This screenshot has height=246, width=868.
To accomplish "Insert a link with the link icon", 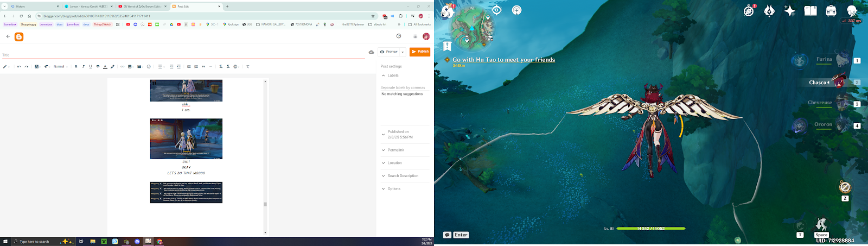I will [123, 67].
